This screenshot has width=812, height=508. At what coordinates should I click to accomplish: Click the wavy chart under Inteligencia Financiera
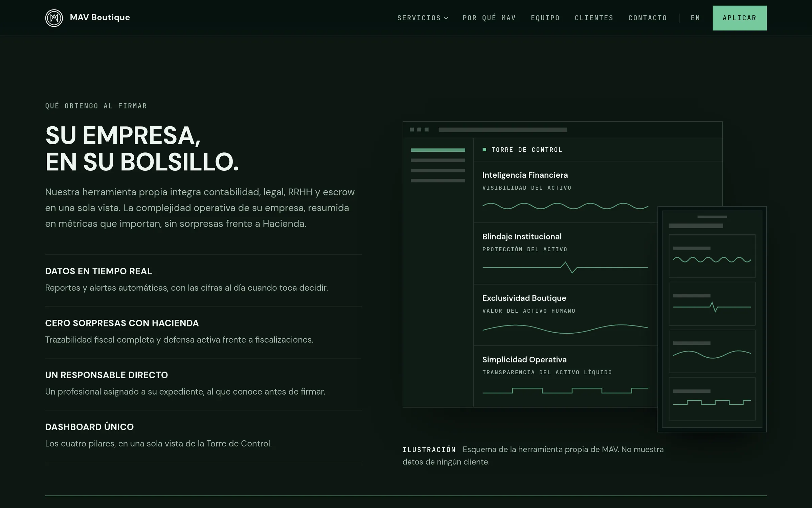pyautogui.click(x=565, y=206)
